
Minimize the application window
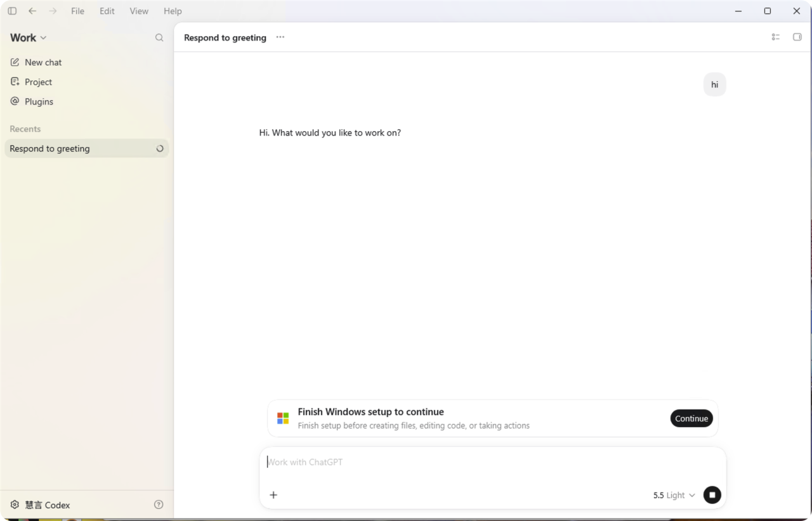(738, 11)
